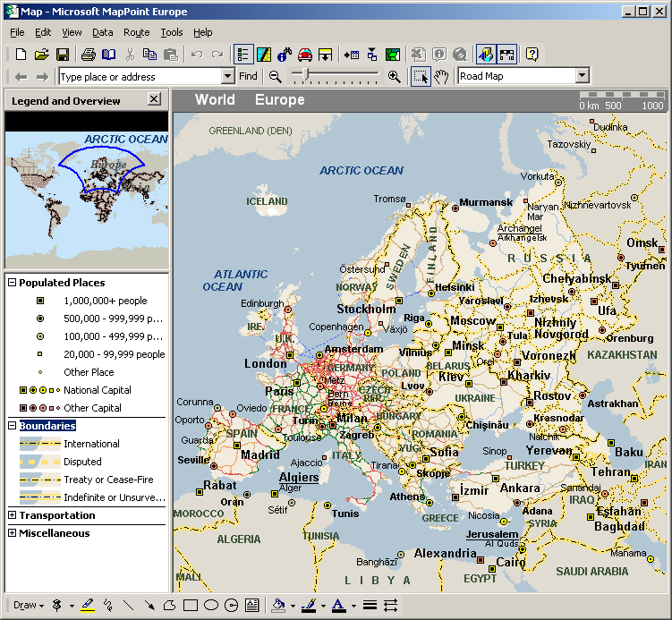
Task: Print the map using the printer icon
Action: click(x=89, y=55)
